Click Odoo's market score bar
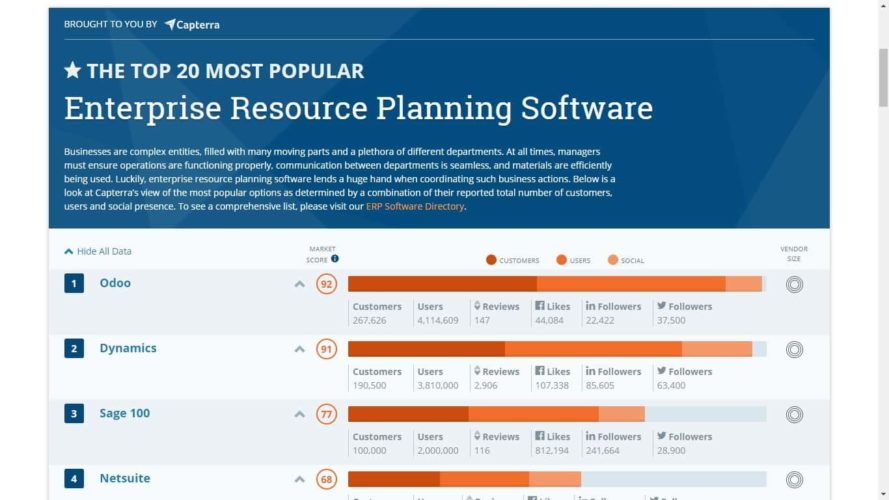The width and height of the screenshot is (889, 500). tap(555, 284)
